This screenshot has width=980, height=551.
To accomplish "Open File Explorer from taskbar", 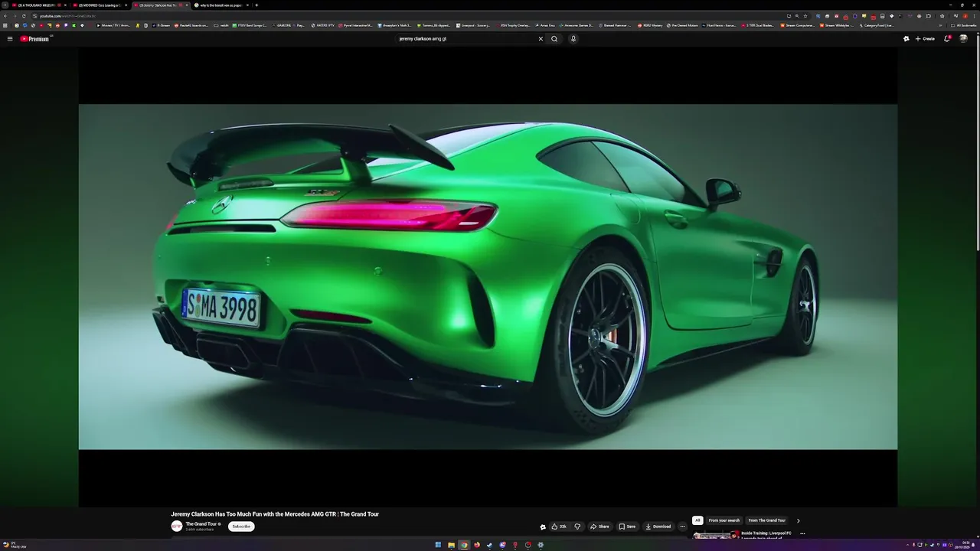I will click(451, 545).
